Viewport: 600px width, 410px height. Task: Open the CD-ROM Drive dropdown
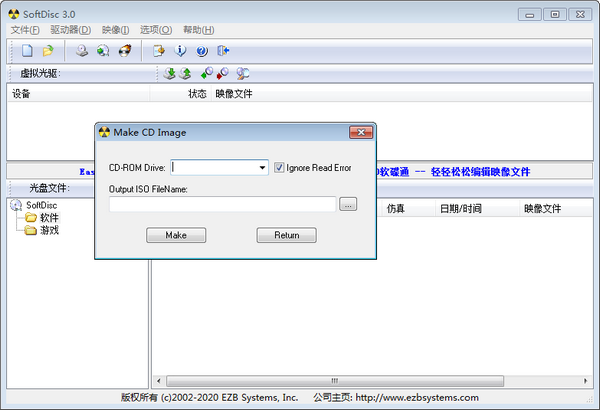click(262, 168)
